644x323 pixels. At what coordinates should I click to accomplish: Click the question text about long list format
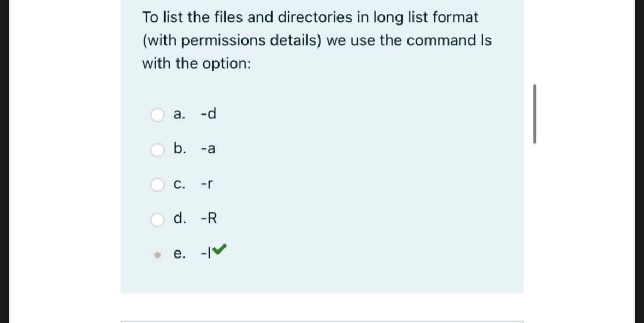click(x=310, y=17)
